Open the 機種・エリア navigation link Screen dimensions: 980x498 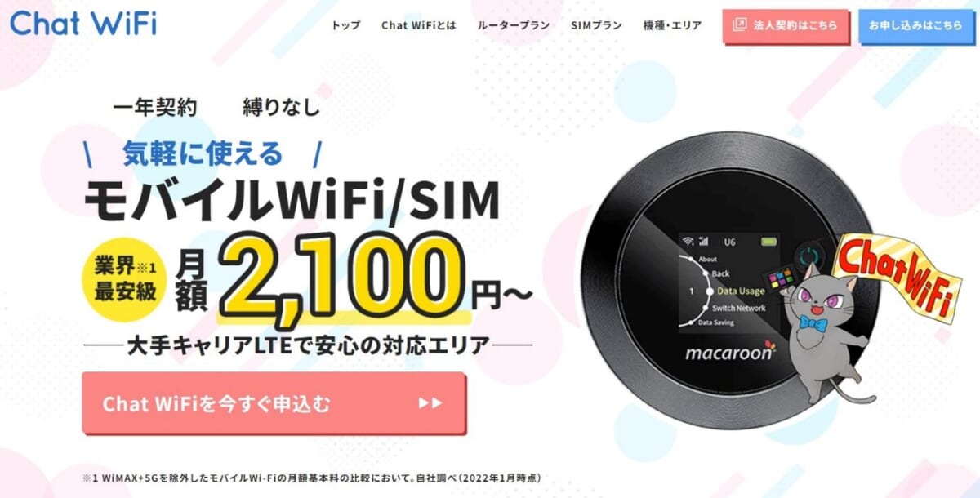pos(671,25)
